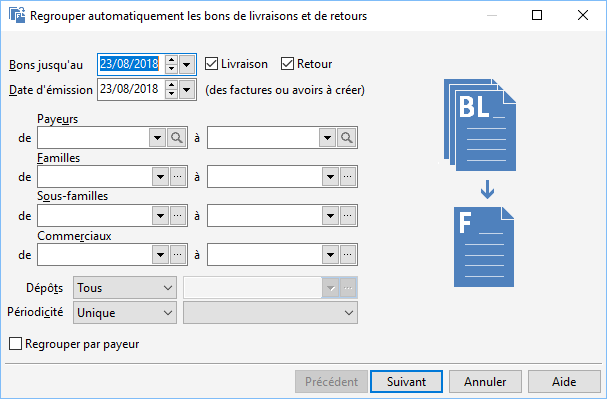Open help with the Aide button

pos(564,382)
